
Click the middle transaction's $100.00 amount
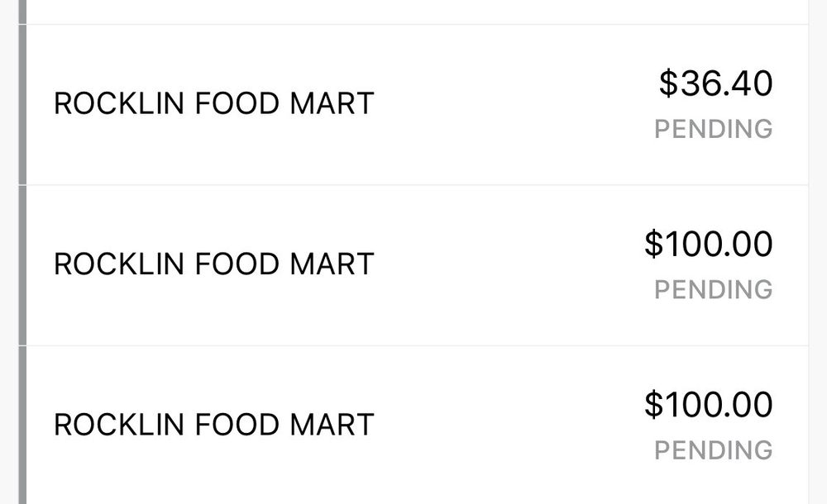click(709, 244)
